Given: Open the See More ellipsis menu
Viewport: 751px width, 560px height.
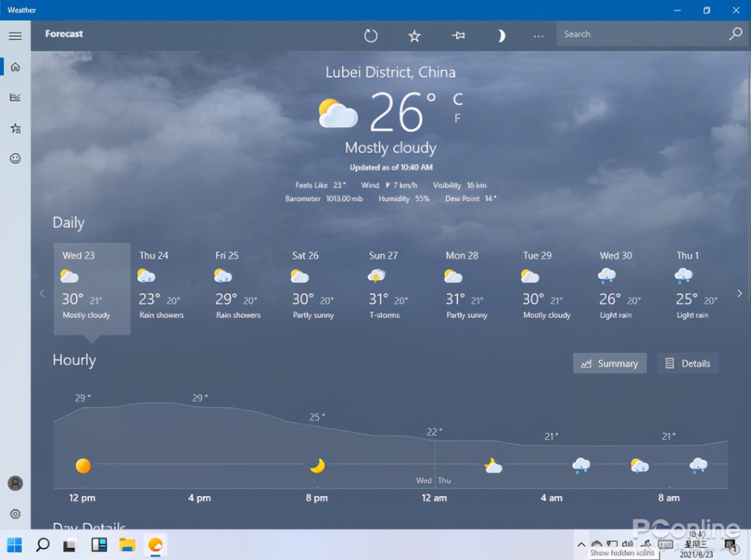Looking at the screenshot, I should pyautogui.click(x=538, y=36).
